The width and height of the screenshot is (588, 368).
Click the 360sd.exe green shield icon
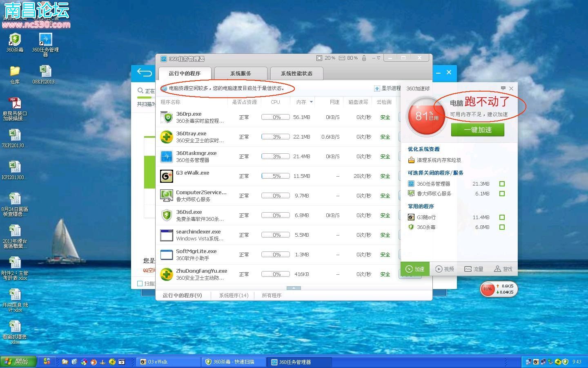coord(167,215)
